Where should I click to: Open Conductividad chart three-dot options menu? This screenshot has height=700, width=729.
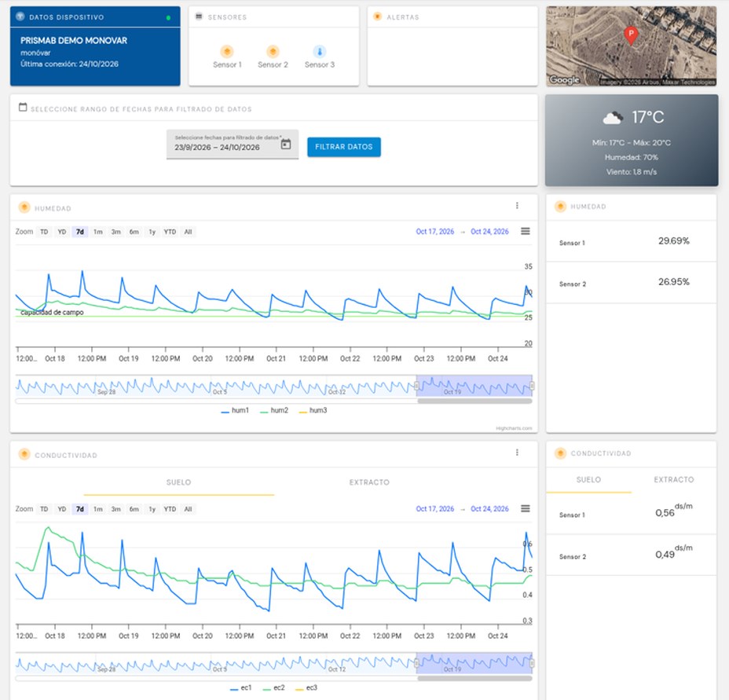click(517, 453)
